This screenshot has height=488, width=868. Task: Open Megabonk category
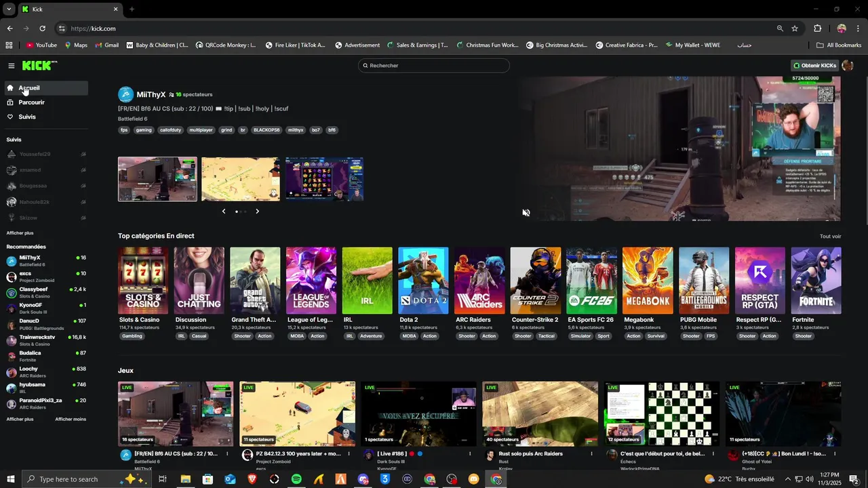[x=648, y=281]
